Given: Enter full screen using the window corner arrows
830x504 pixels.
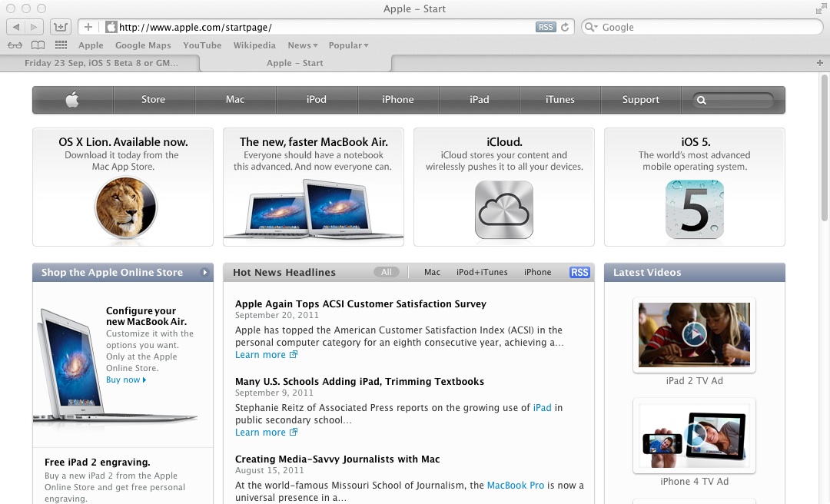Looking at the screenshot, I should pos(821,8).
